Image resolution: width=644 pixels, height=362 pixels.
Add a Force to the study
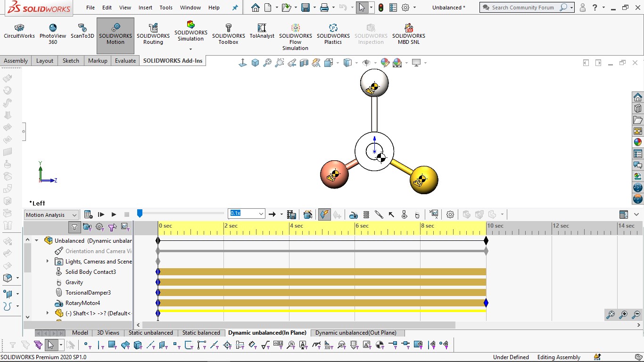pos(391,215)
